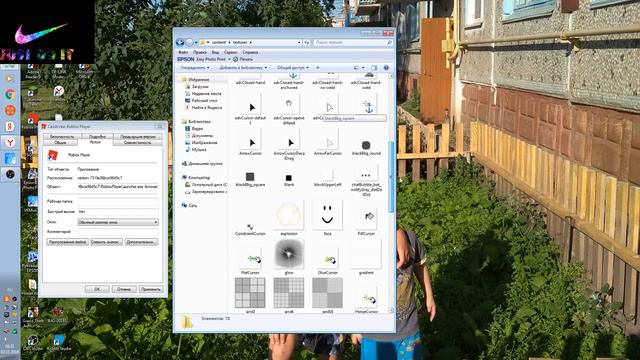Click the search magnifier icon in Explorer
Viewport: 640px width, 360px height.
[389, 42]
